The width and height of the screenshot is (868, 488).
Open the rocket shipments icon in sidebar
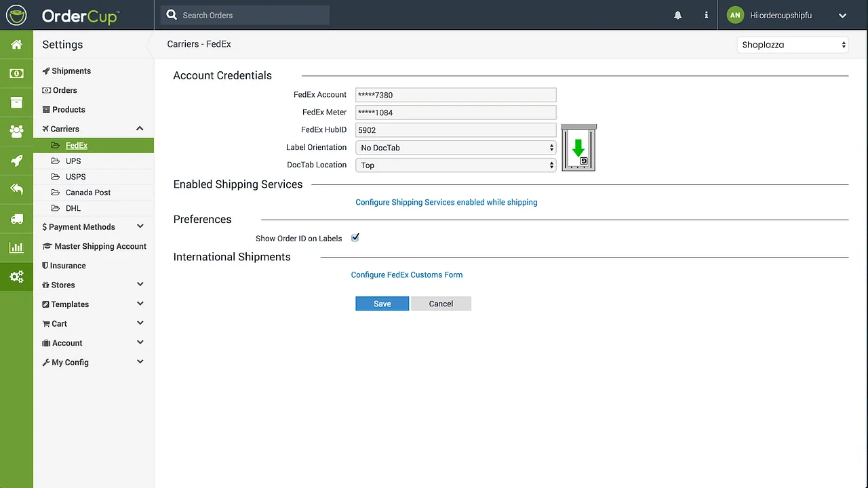point(16,161)
